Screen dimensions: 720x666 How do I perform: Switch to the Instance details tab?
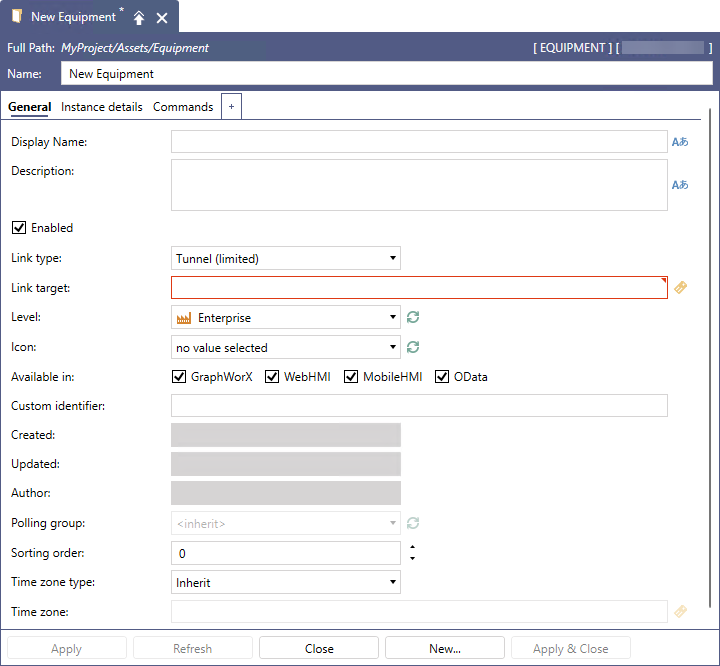click(x=102, y=107)
